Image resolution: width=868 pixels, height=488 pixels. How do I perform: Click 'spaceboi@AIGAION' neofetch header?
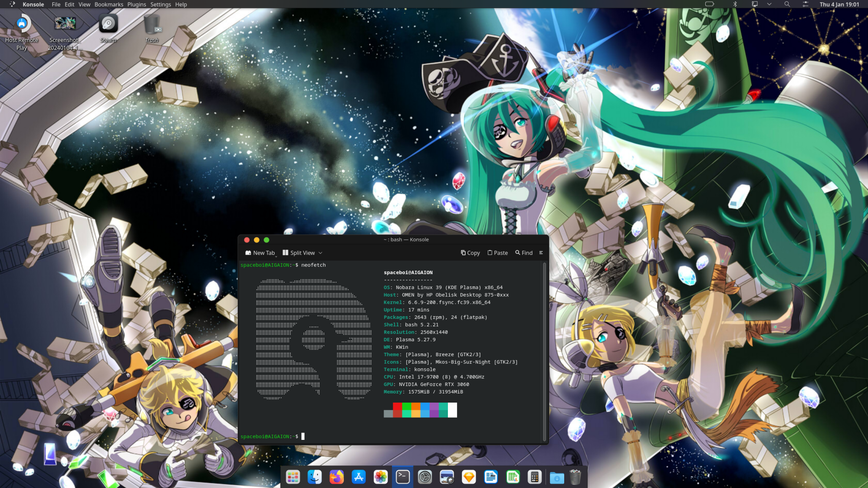point(408,272)
